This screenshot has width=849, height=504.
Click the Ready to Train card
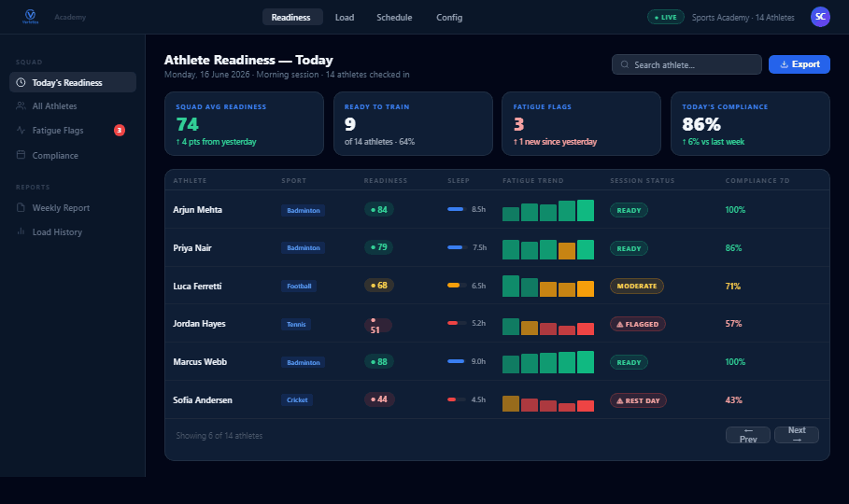point(413,123)
